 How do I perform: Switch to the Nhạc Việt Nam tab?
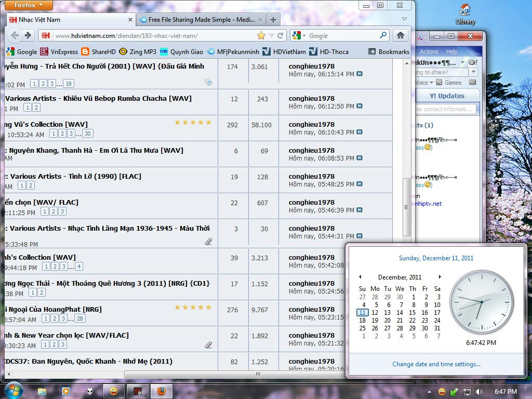[x=71, y=20]
